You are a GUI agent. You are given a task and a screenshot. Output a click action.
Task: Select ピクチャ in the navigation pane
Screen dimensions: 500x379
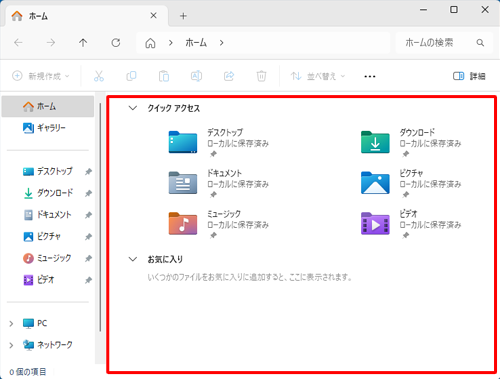pyautogui.click(x=48, y=236)
